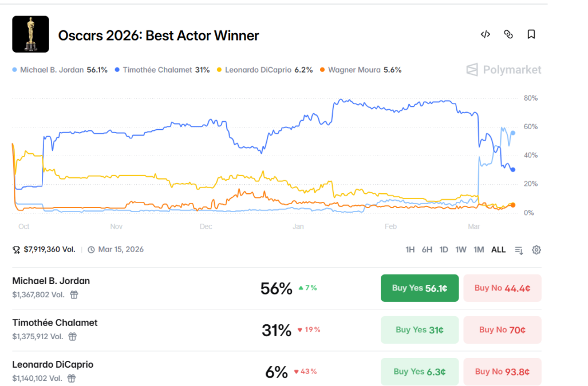Buy No on Timothée Chalamet at 70¢
This screenshot has height=386, width=588.
502,329
